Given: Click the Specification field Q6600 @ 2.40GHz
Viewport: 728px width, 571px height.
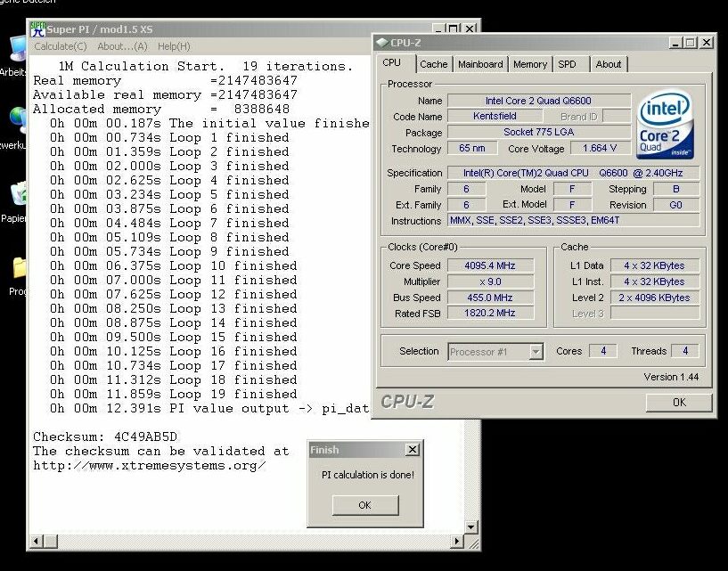Looking at the screenshot, I should tap(573, 173).
